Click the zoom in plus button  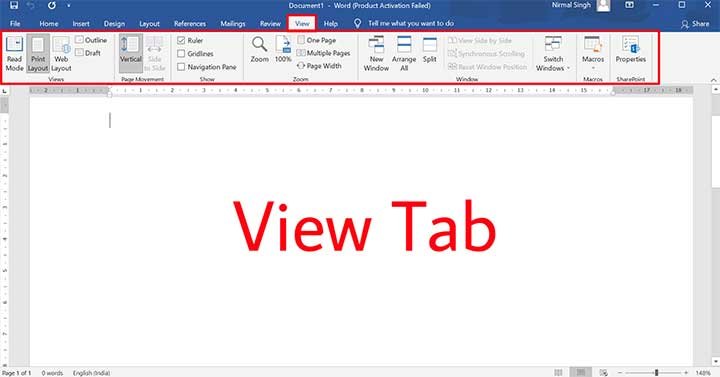point(686,372)
